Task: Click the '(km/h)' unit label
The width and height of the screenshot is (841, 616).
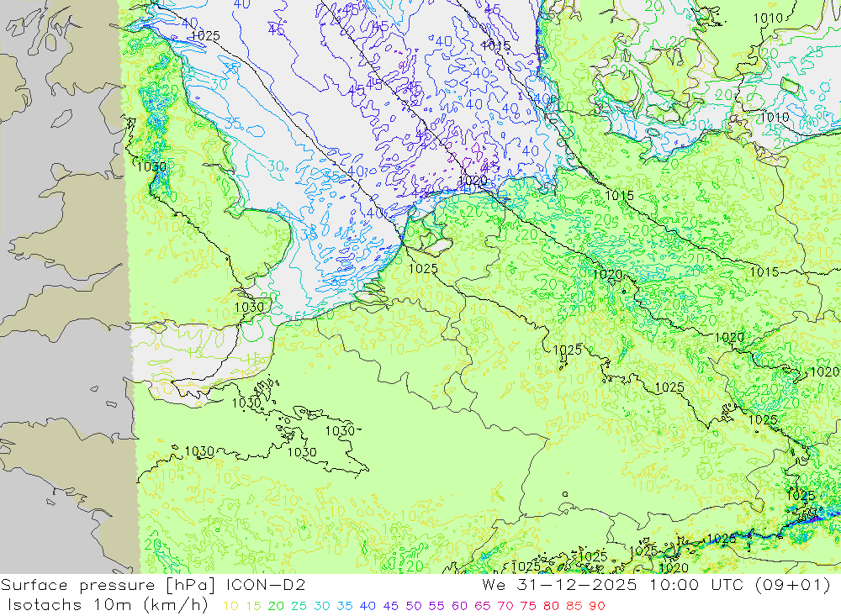Action: pos(176,605)
